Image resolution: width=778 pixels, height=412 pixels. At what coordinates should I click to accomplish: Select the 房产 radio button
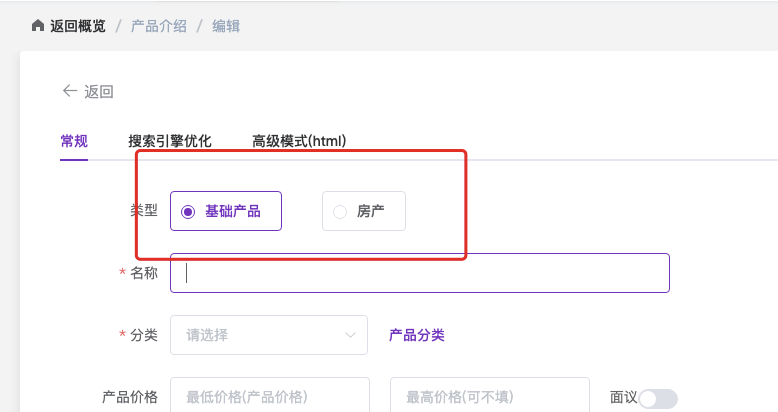pos(340,212)
